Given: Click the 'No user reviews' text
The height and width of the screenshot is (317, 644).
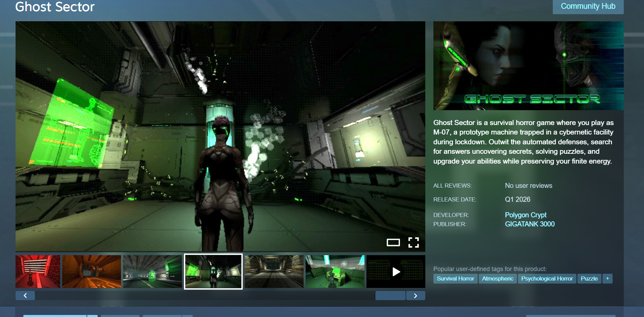Looking at the screenshot, I should tap(529, 186).
